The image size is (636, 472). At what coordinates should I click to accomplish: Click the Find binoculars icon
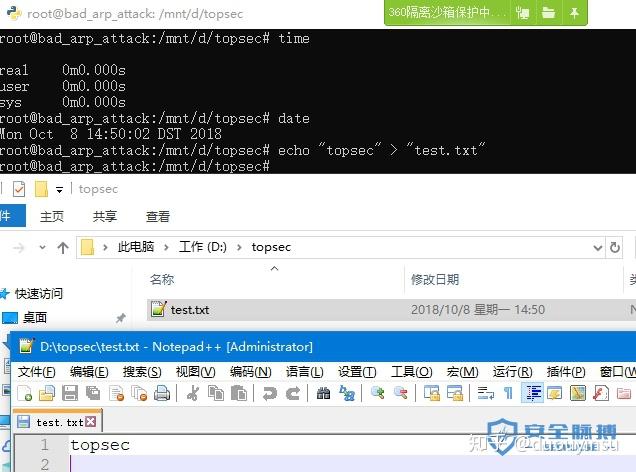[x=323, y=393]
